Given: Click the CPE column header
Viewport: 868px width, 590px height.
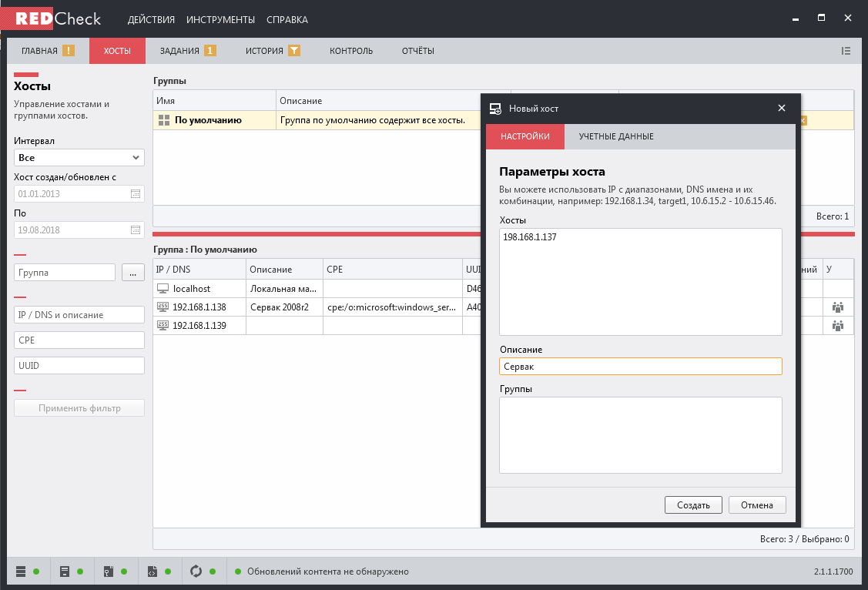Looking at the screenshot, I should (x=393, y=269).
